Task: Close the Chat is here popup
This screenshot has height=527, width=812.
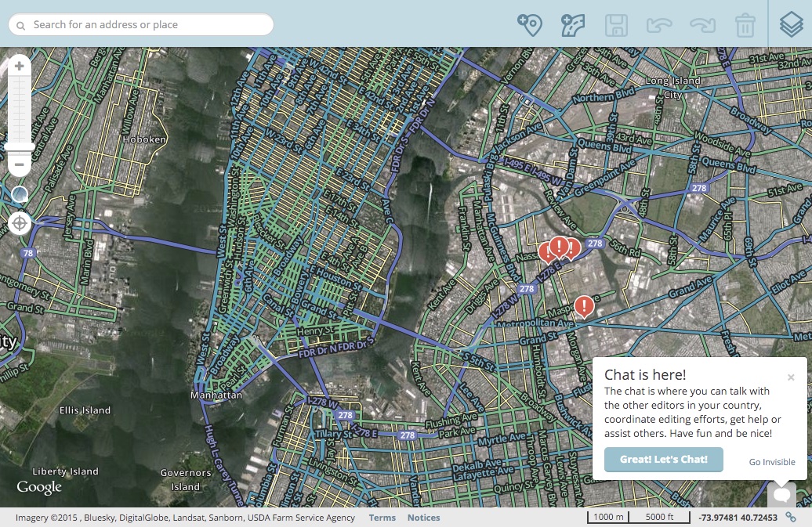Action: pos(791,377)
